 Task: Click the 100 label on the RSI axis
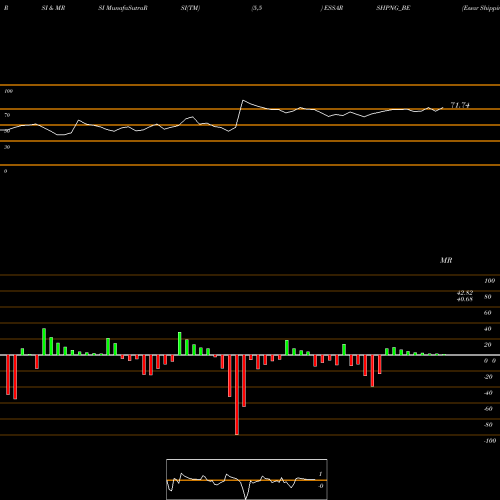pos(8,91)
